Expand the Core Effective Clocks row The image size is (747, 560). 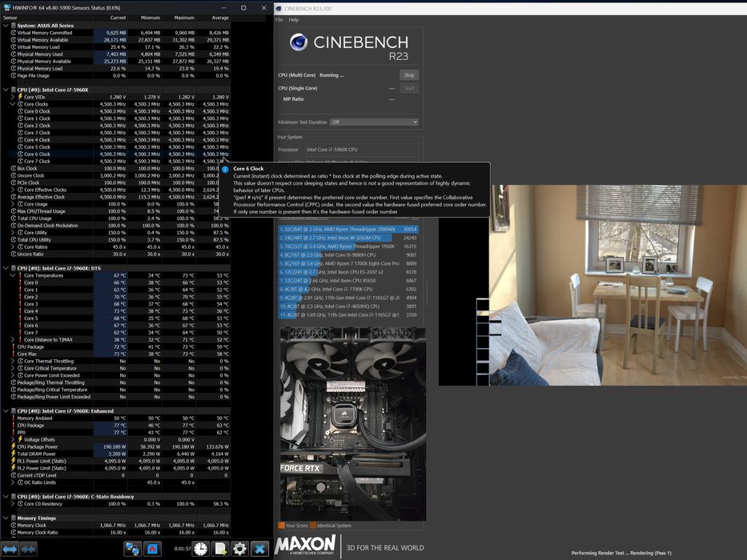coord(13,190)
